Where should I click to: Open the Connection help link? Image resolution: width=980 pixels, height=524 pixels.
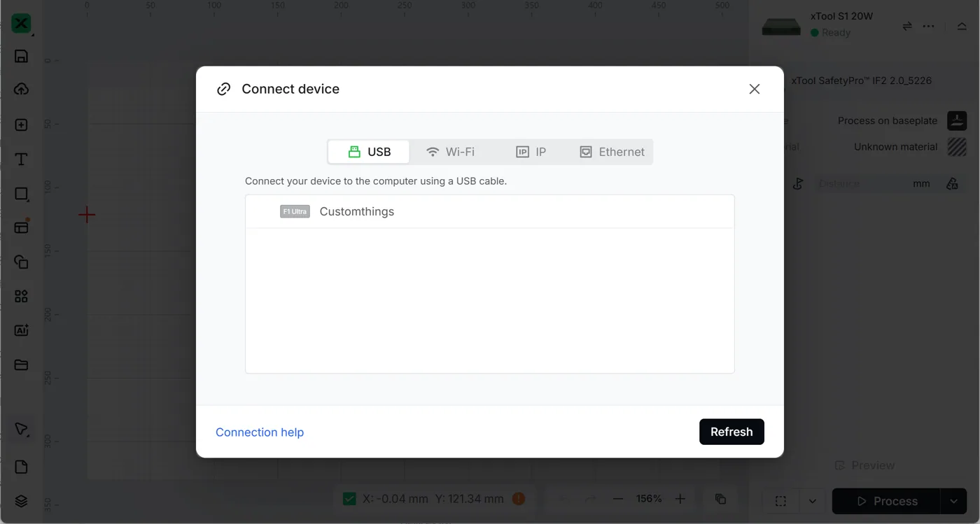pyautogui.click(x=260, y=432)
